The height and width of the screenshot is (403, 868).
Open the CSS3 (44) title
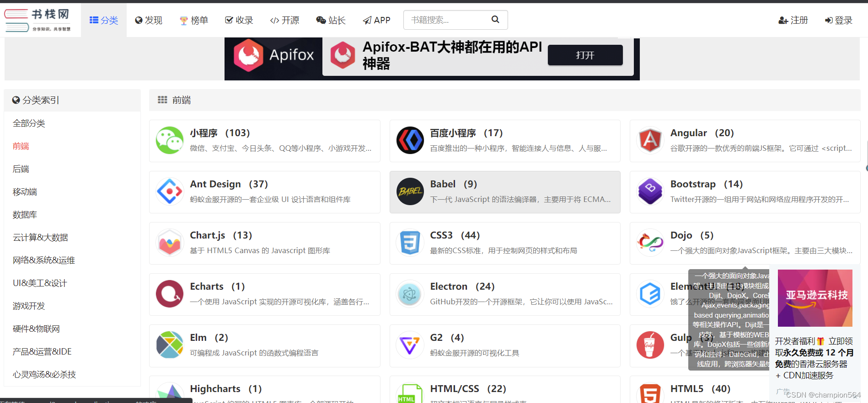tap(455, 235)
